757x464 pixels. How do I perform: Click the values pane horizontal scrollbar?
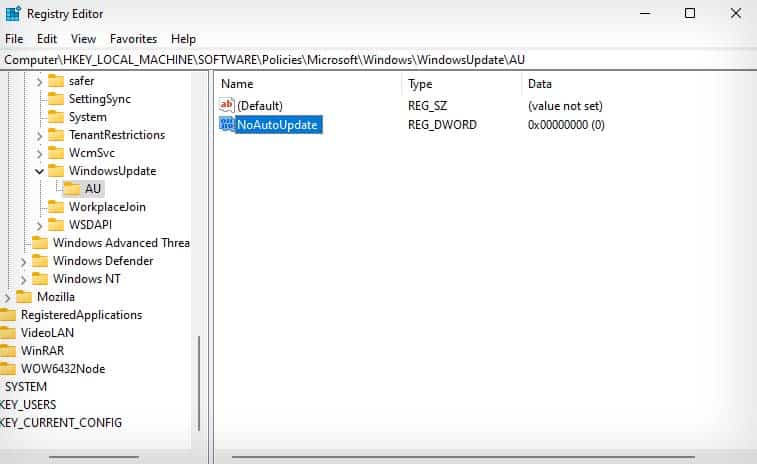pos(463,457)
